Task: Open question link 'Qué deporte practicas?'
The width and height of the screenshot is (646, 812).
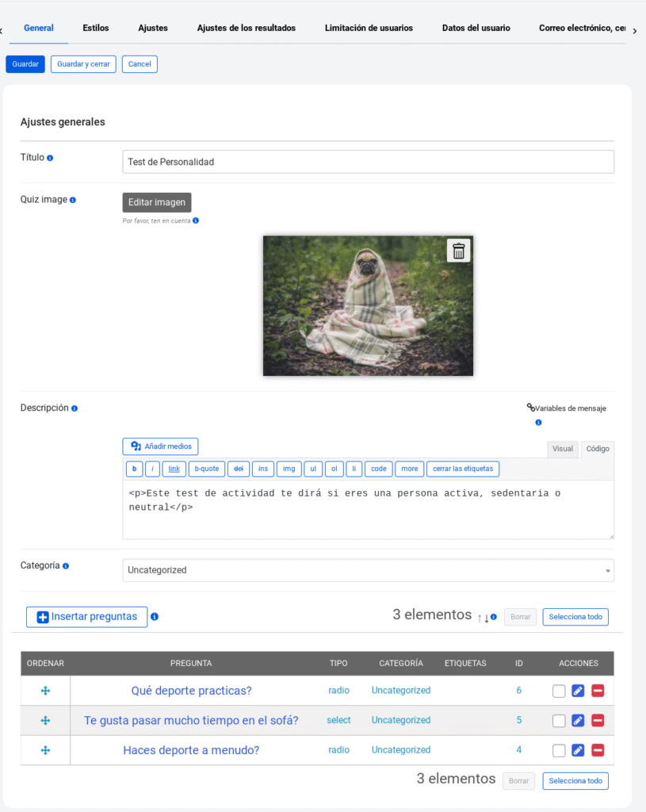Action: [192, 691]
